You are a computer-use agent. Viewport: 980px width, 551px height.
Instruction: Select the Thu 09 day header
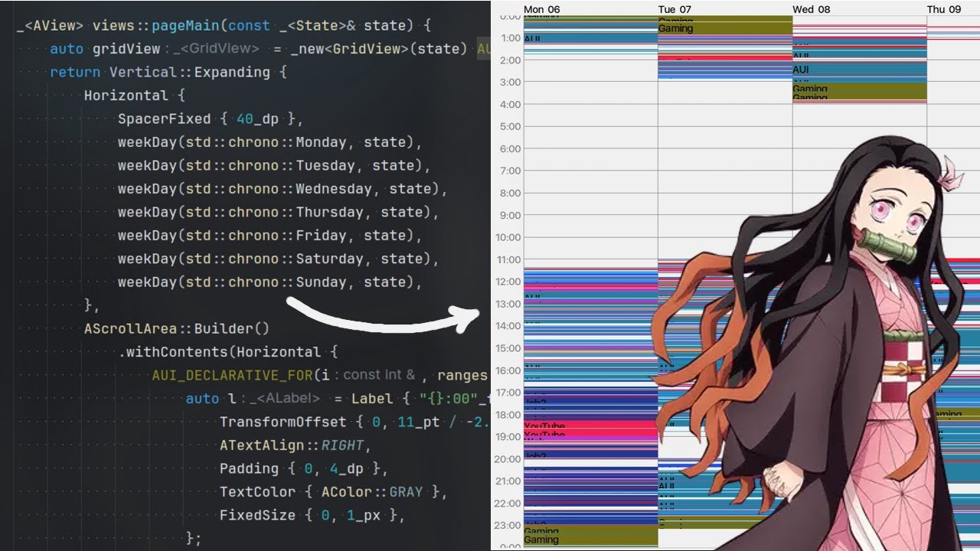pos(944,9)
